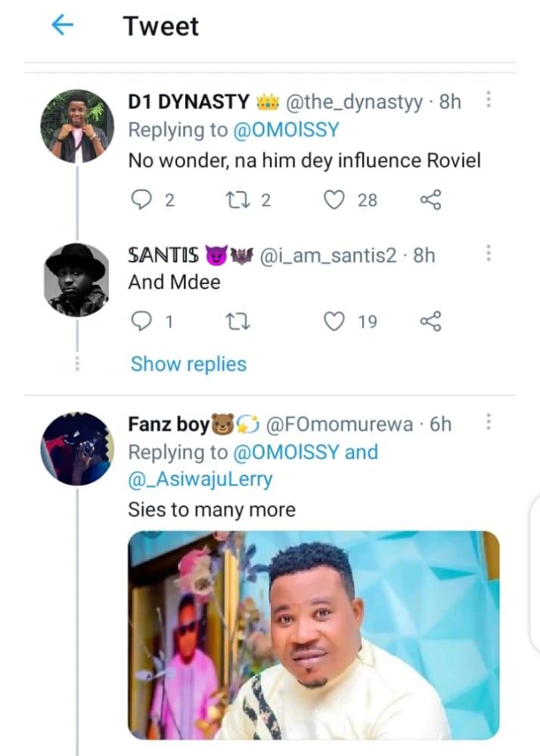Share SANTIS's tweet
Image resolution: width=540 pixels, height=756 pixels.
point(430,322)
